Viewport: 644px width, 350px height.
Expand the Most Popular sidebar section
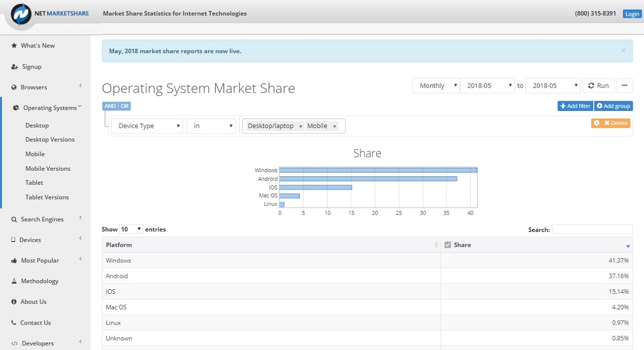(x=81, y=259)
